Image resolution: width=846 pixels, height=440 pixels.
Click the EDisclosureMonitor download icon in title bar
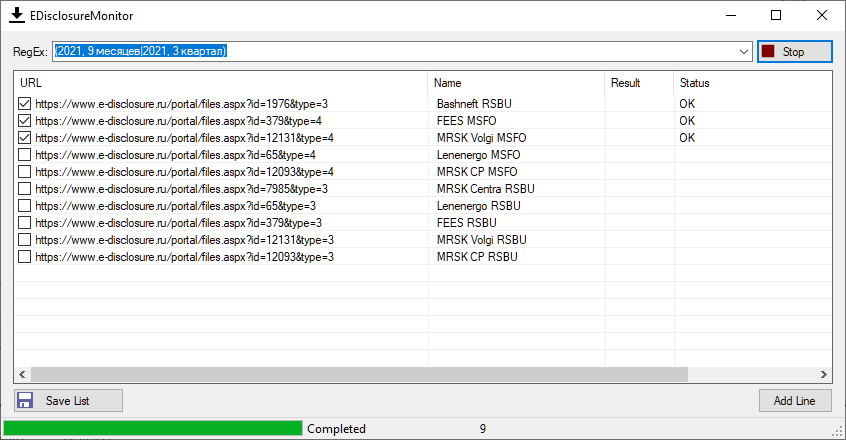(x=17, y=15)
